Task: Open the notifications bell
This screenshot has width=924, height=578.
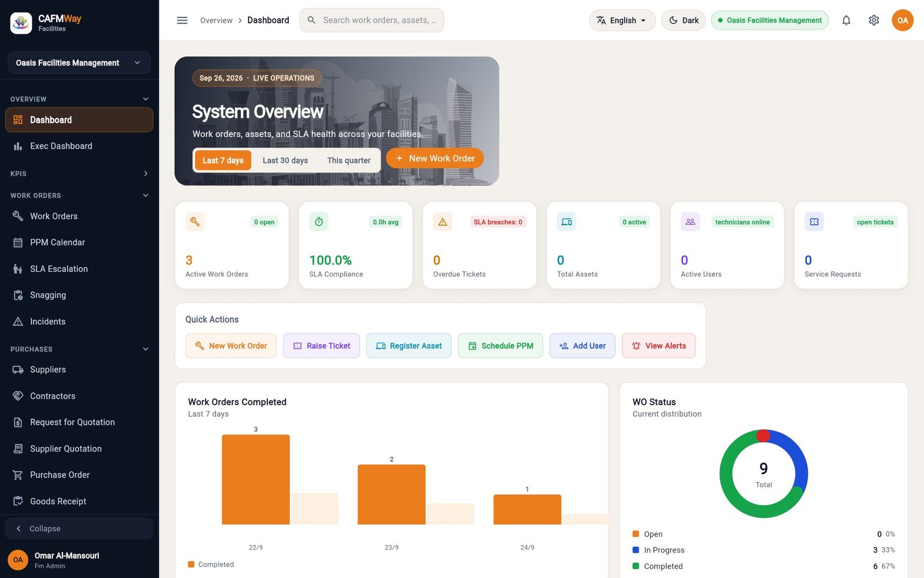Action: pyautogui.click(x=846, y=20)
